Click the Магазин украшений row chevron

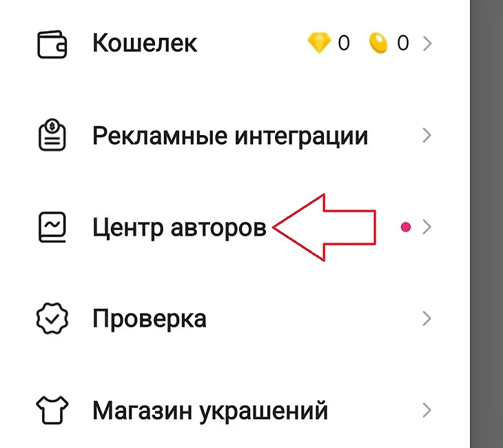click(427, 410)
